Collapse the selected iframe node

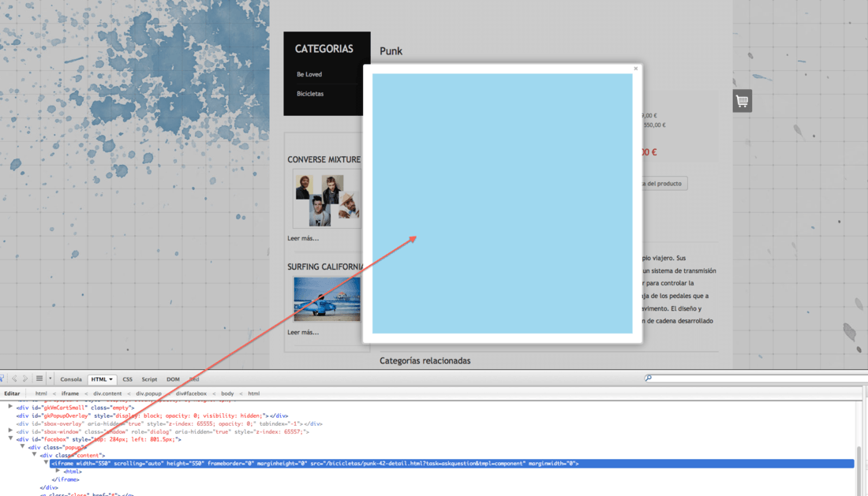tap(46, 463)
